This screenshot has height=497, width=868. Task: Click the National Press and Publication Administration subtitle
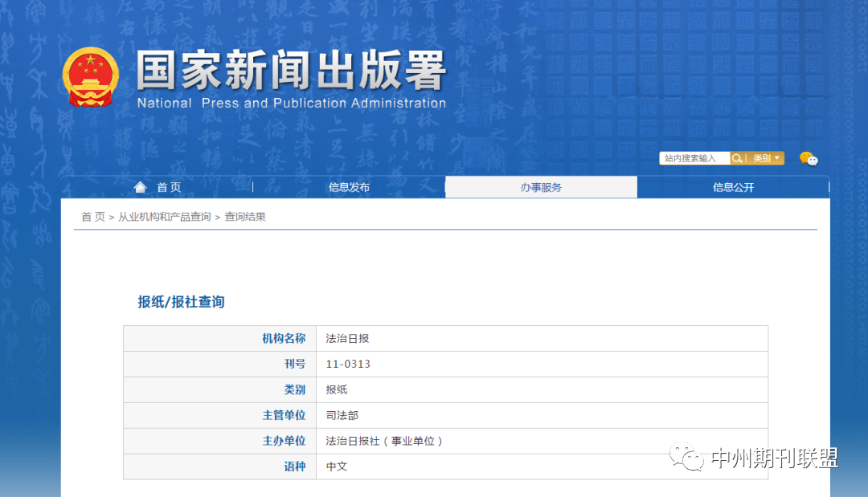coord(291,103)
